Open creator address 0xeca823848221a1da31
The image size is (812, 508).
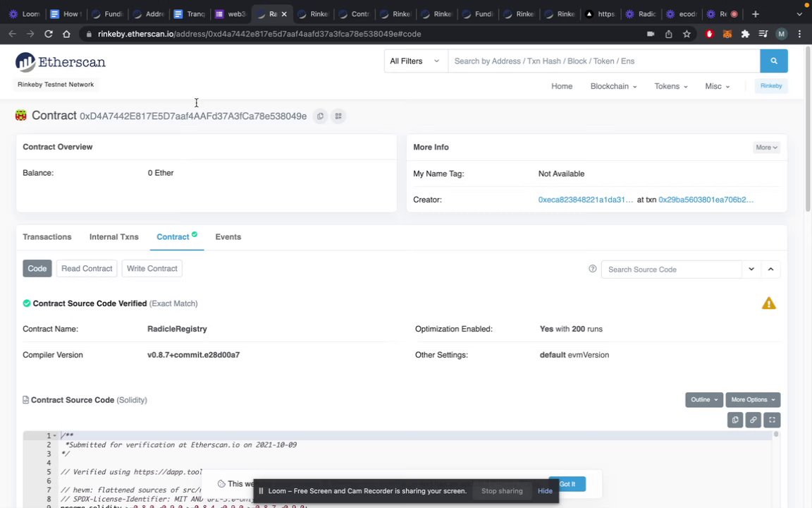(585, 200)
